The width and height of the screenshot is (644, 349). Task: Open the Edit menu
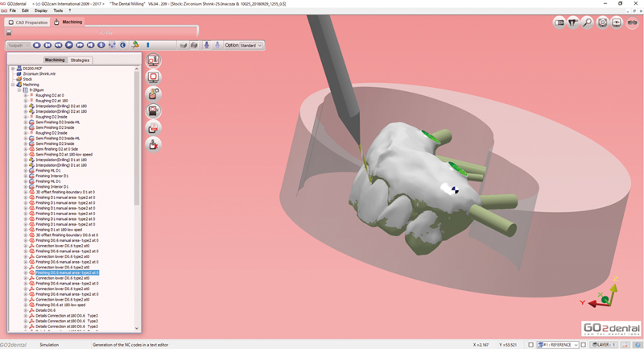point(26,10)
